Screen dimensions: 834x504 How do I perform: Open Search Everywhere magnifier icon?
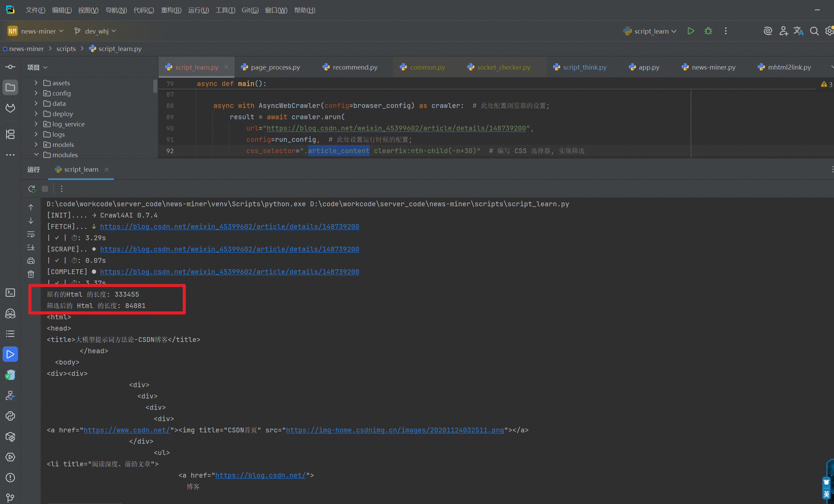tap(814, 31)
